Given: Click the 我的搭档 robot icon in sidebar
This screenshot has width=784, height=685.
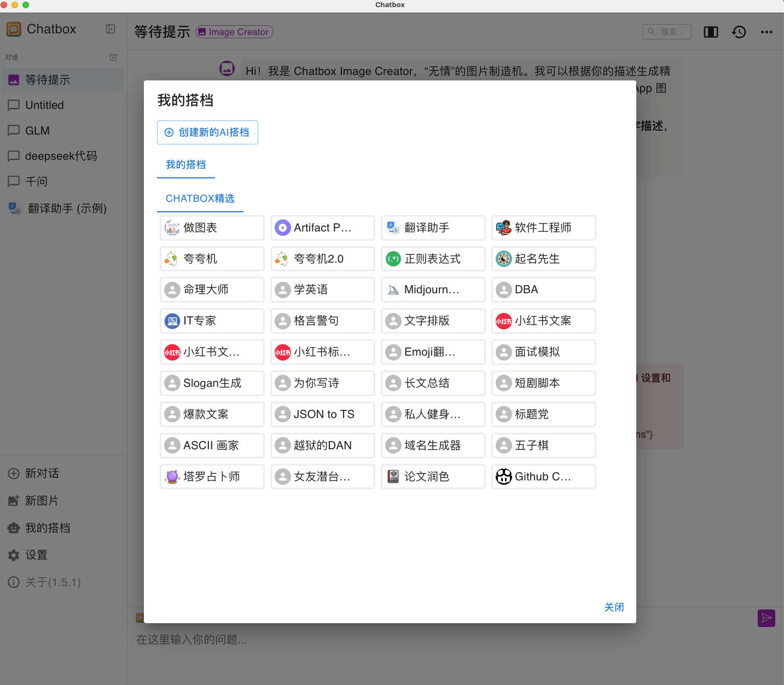Looking at the screenshot, I should click(14, 528).
